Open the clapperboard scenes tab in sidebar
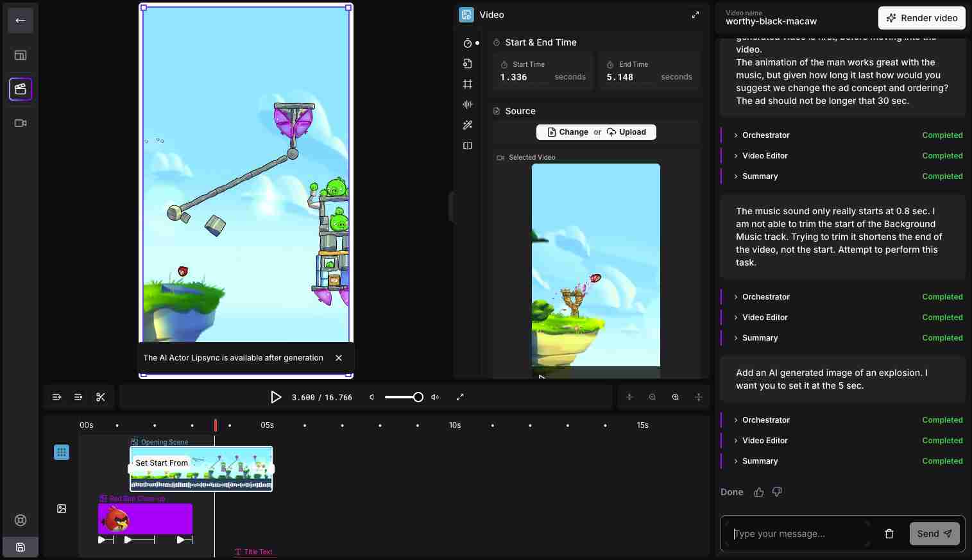This screenshot has height=560, width=972. pyautogui.click(x=21, y=89)
